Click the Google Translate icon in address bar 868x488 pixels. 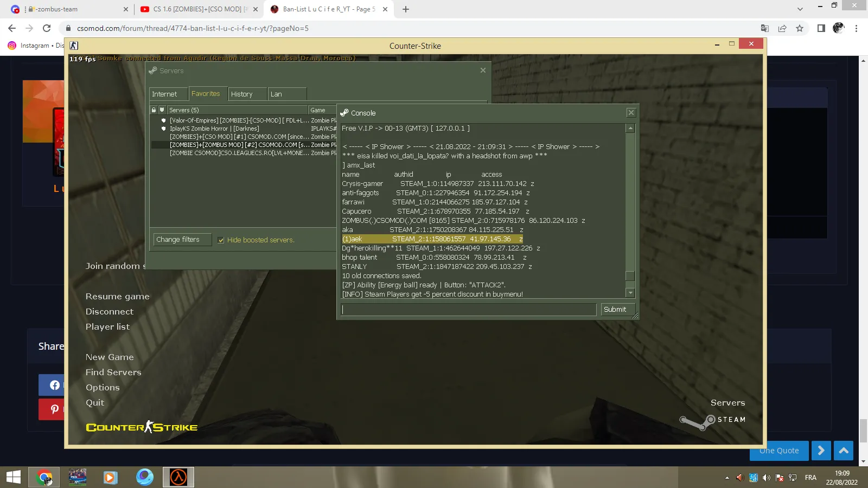tap(765, 28)
